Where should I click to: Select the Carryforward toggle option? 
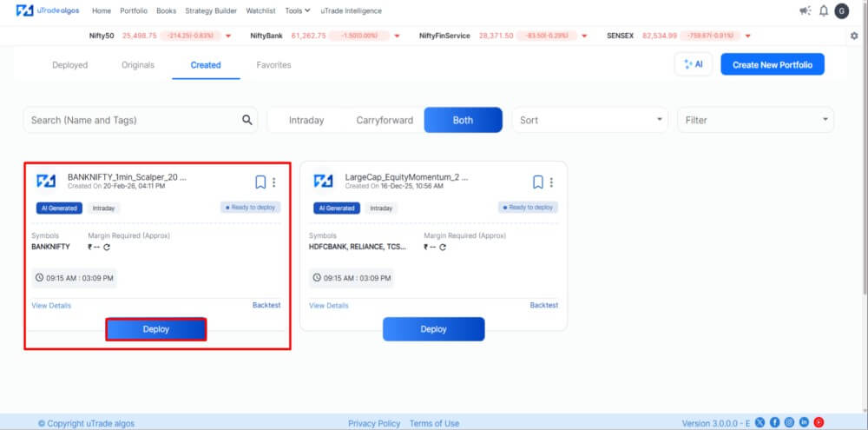pyautogui.click(x=385, y=120)
